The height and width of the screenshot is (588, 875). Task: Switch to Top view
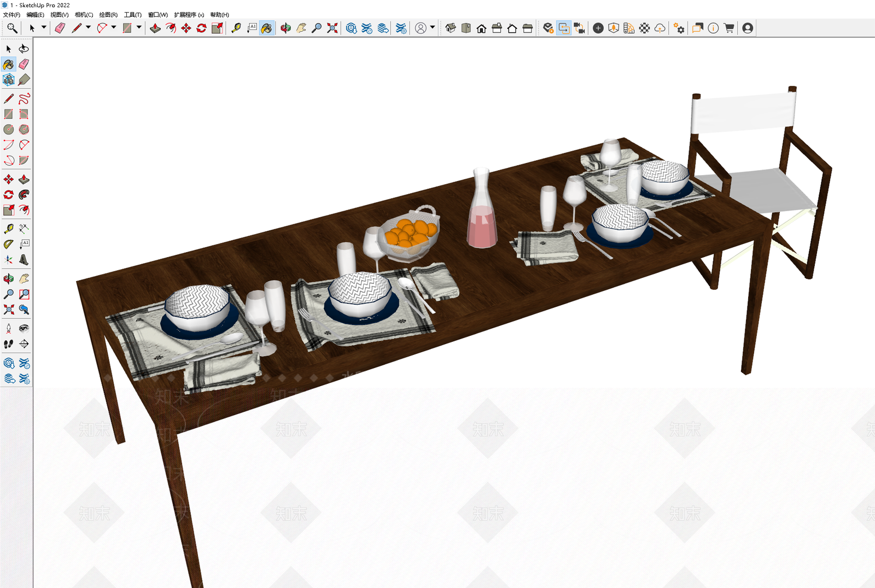[466, 28]
